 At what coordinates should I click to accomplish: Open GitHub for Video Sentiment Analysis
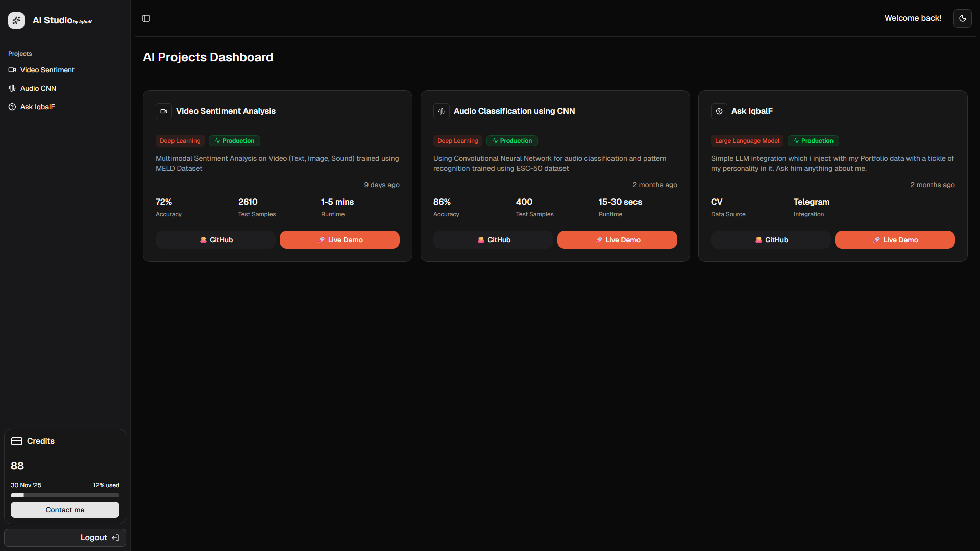coord(215,240)
